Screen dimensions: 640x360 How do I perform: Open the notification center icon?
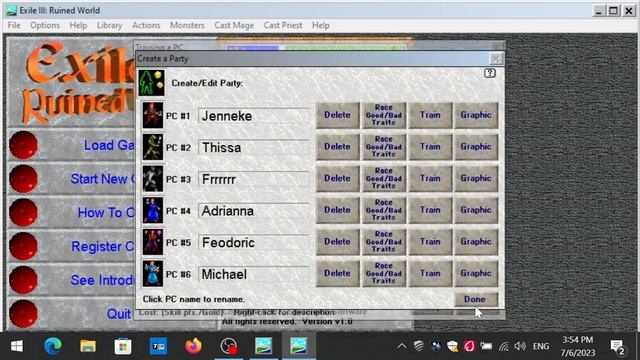(618, 347)
